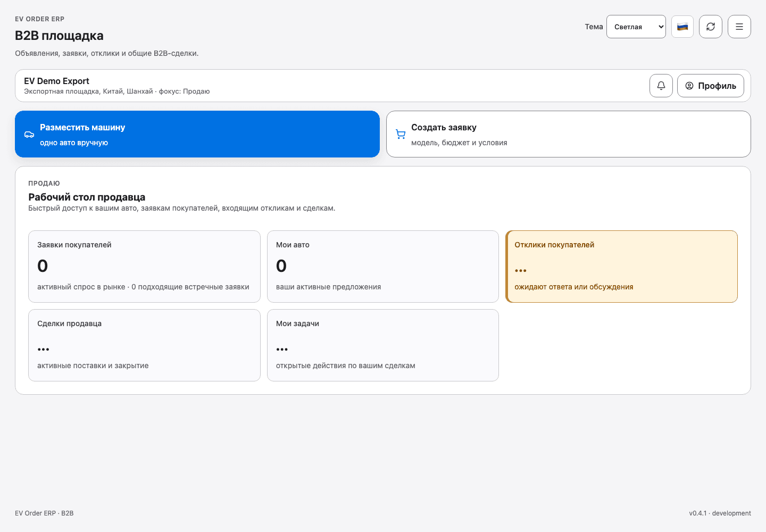This screenshot has height=532, width=766.
Task: Click Разместить машину button
Action: (197, 134)
